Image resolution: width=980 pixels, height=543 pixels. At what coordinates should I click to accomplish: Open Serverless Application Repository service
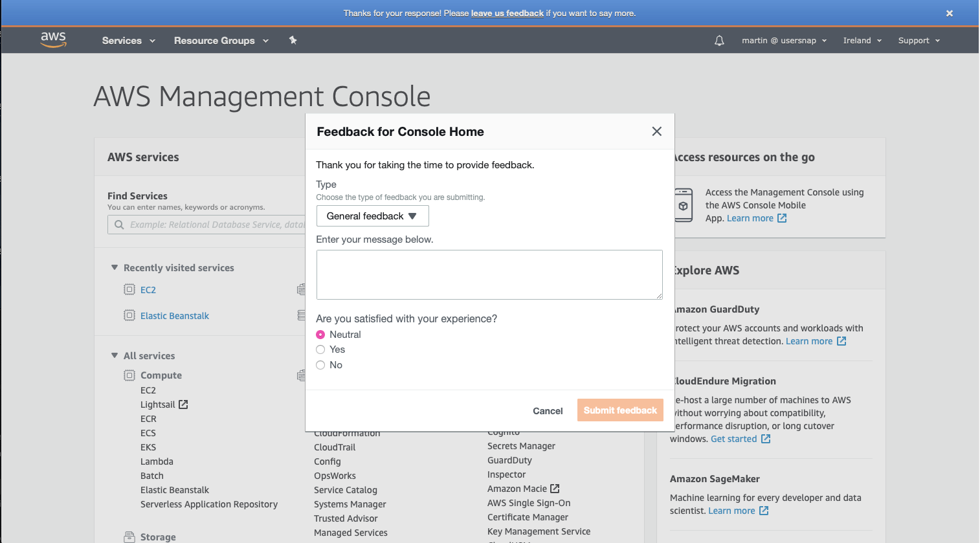[209, 504]
